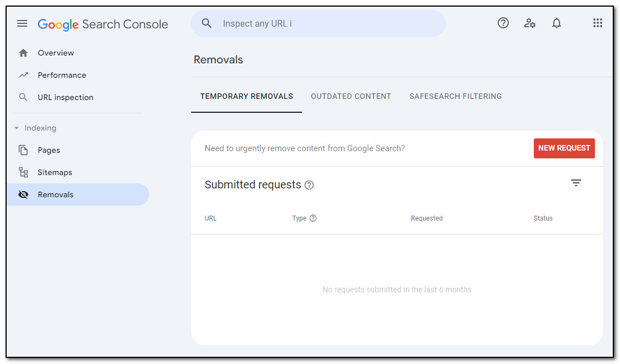Screen dimensions: 620x364
Task: Open the Pages indexing report
Action: coord(49,150)
